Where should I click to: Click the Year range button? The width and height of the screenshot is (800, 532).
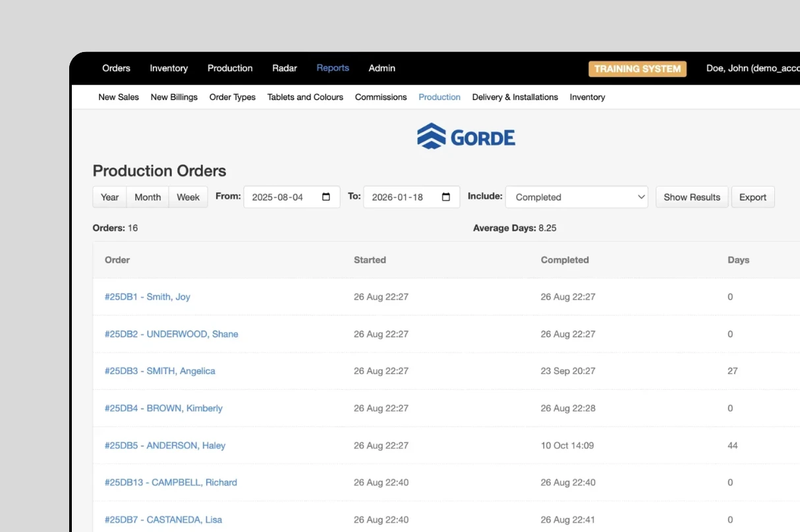coord(110,197)
